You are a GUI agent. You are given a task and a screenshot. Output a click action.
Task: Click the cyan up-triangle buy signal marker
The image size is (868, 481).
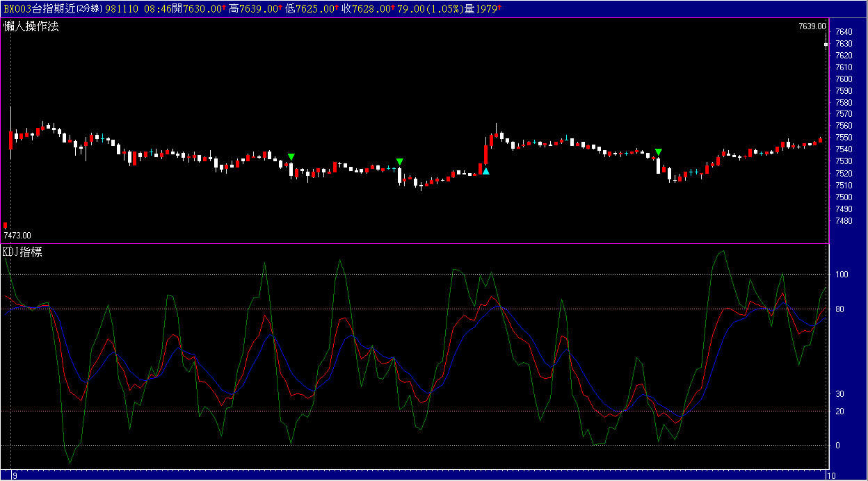pyautogui.click(x=486, y=171)
